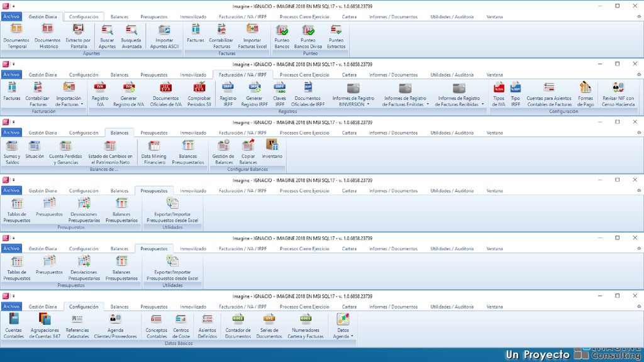Screen dimensions: 644x362
Task: Open Asientos Definidos
Action: 208,326
